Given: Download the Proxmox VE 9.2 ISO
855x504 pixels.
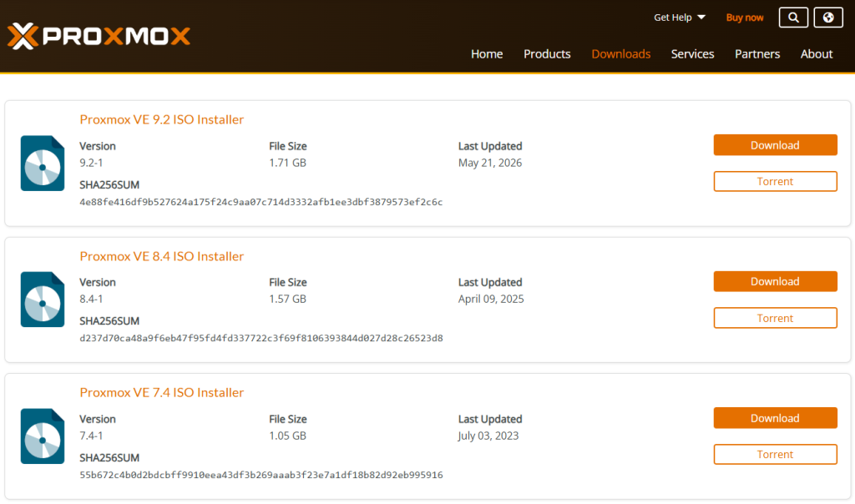Looking at the screenshot, I should (776, 145).
